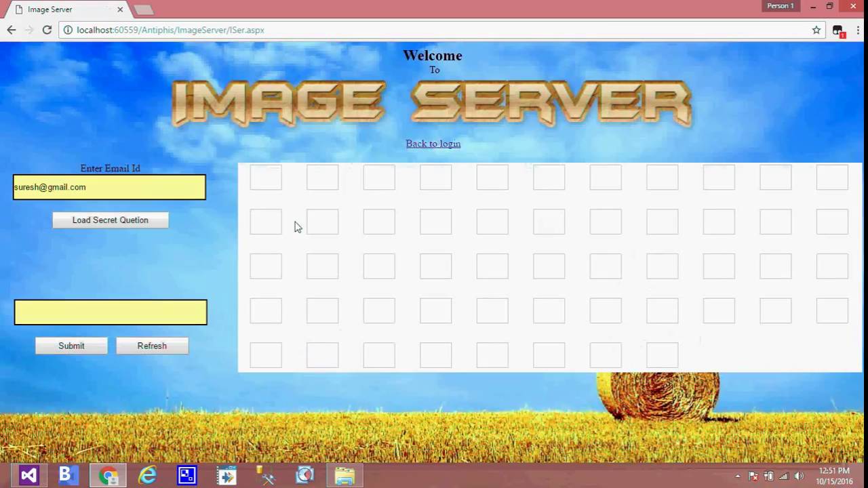
Task: Restore down the Chrome window
Action: tap(829, 6)
